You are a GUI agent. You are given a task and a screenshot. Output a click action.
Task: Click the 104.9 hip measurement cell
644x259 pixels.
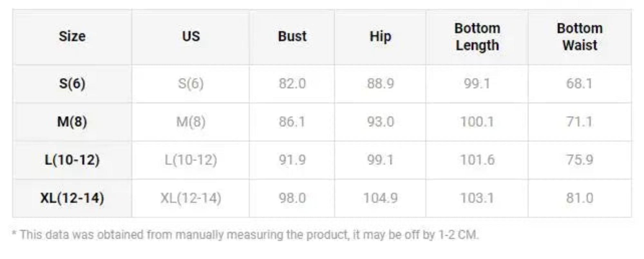[380, 198]
